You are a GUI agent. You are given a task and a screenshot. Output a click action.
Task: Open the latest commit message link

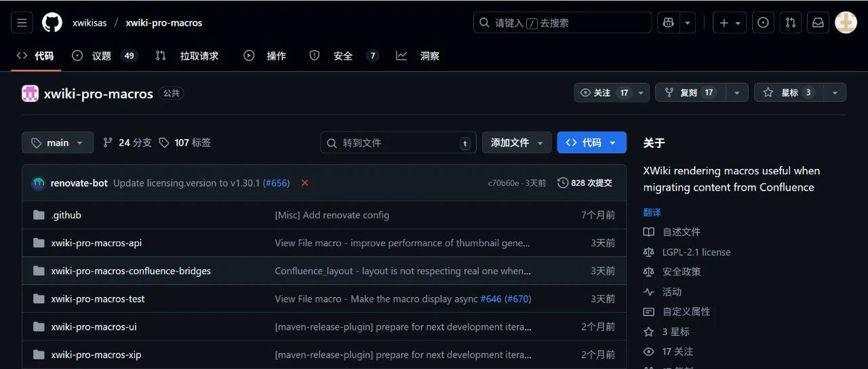(x=186, y=183)
